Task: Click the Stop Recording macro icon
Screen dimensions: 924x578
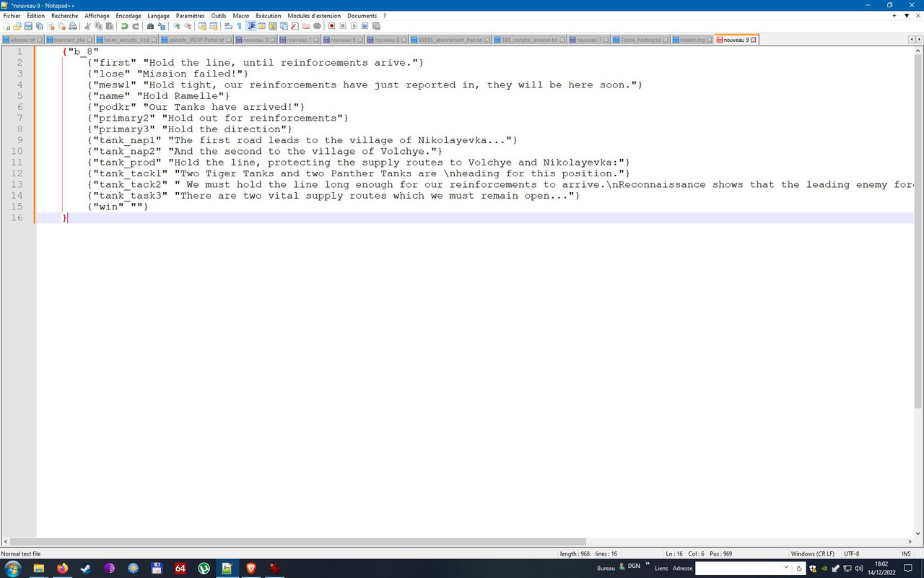Action: coord(343,26)
